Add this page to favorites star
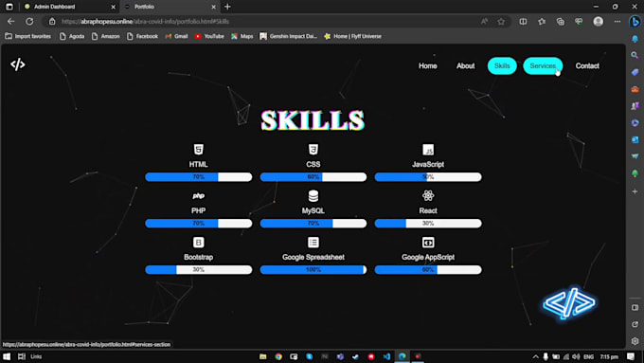Screen dimensions: 644x363 coord(501,22)
